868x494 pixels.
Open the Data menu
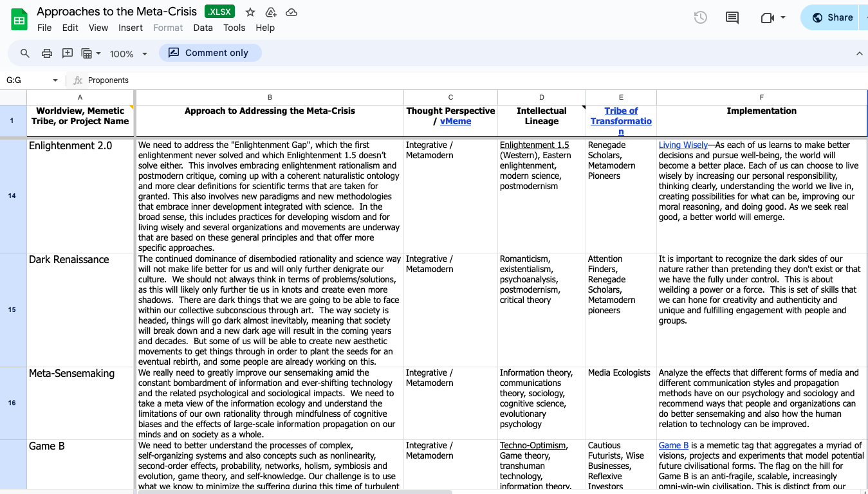(x=203, y=28)
